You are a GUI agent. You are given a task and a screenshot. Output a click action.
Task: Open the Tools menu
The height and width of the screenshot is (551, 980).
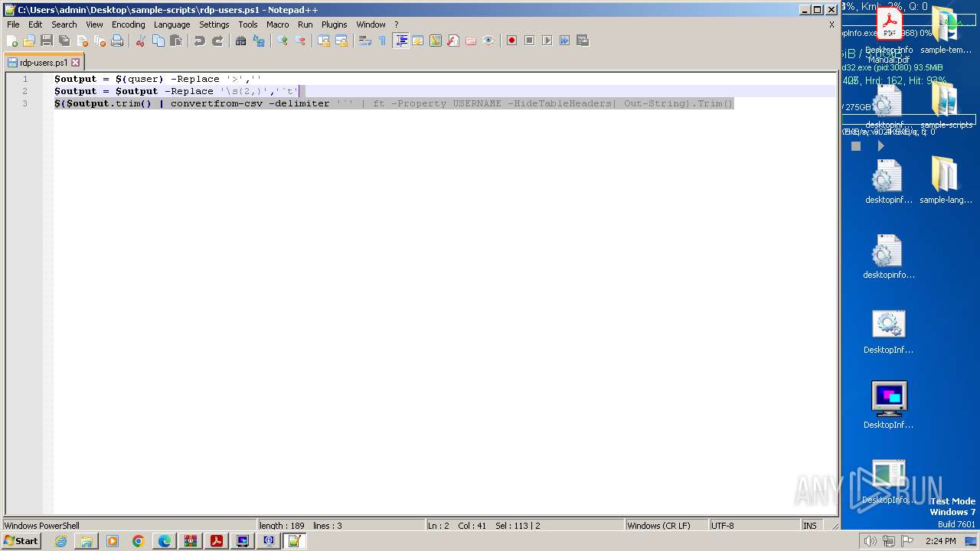tap(248, 24)
